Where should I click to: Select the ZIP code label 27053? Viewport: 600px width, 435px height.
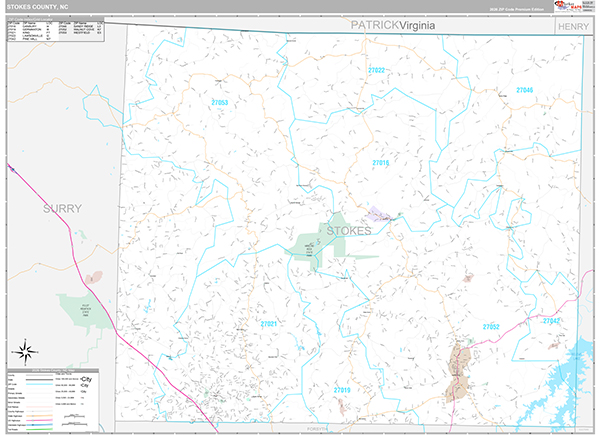[220, 103]
